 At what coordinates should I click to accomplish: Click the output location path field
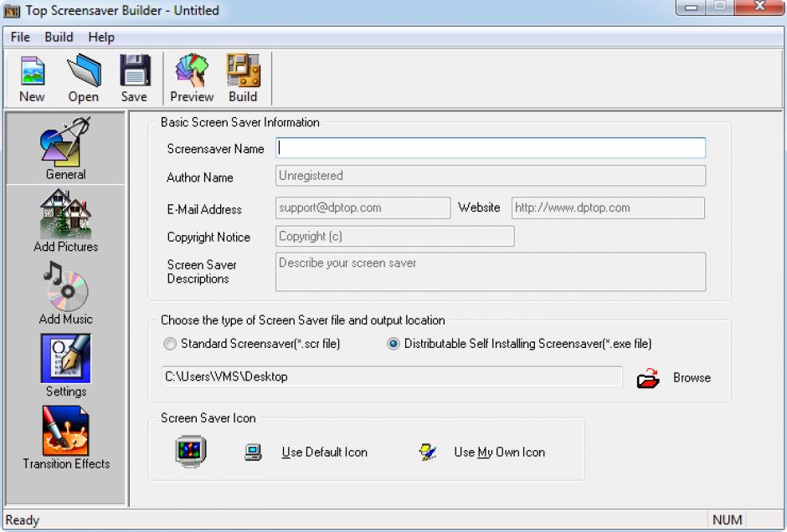click(392, 376)
